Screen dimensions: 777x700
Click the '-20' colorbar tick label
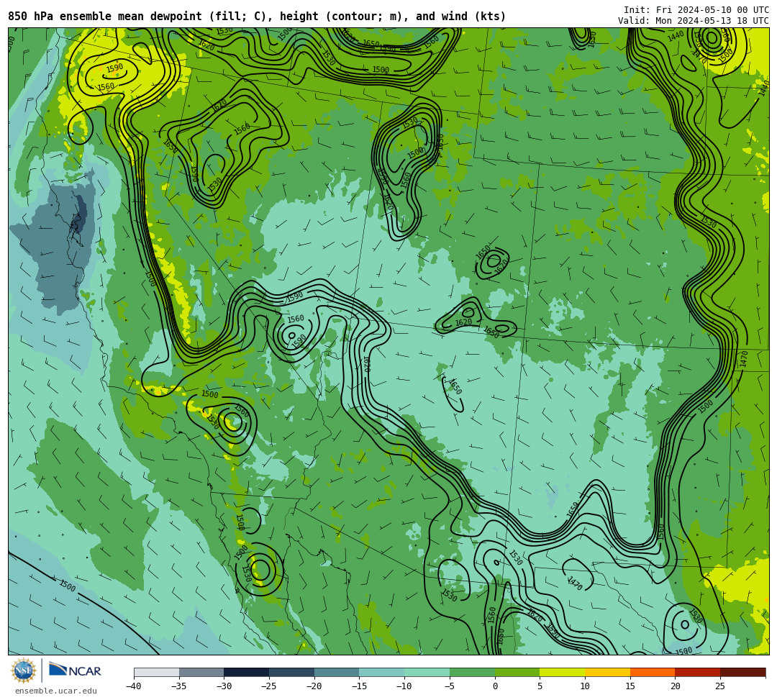(314, 686)
